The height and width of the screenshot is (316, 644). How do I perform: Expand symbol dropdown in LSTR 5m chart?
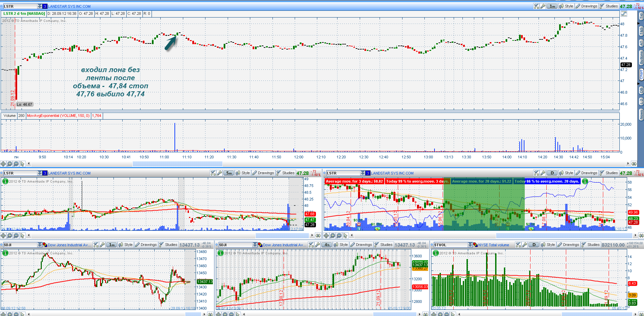(40, 173)
